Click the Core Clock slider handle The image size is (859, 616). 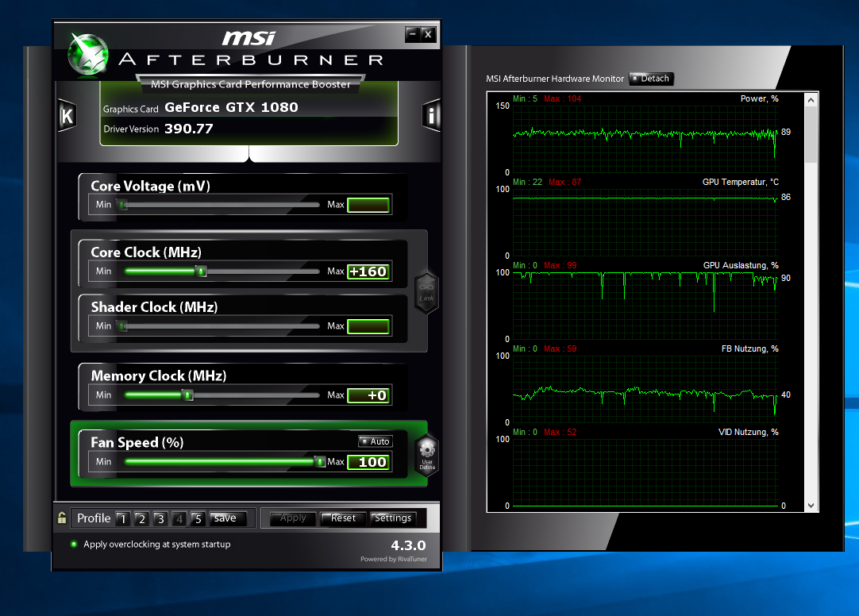pyautogui.click(x=201, y=271)
